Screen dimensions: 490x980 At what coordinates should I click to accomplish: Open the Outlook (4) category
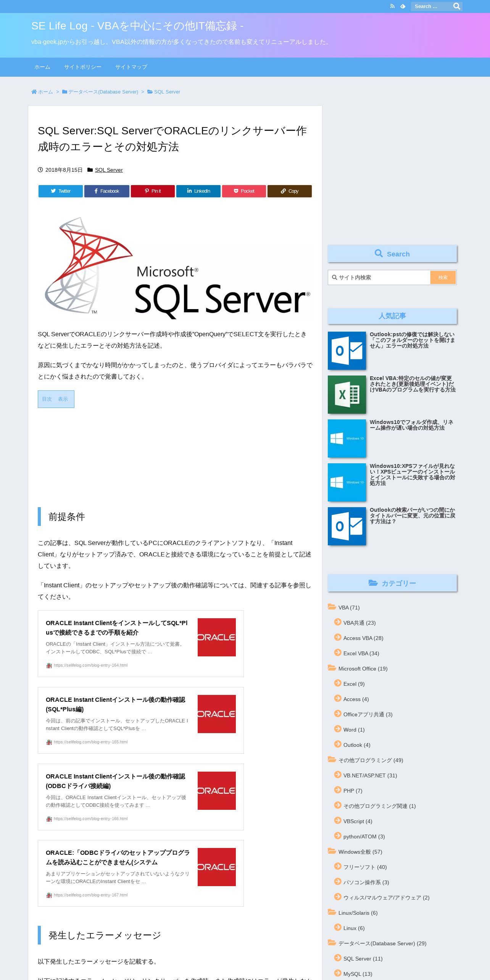pos(357,745)
